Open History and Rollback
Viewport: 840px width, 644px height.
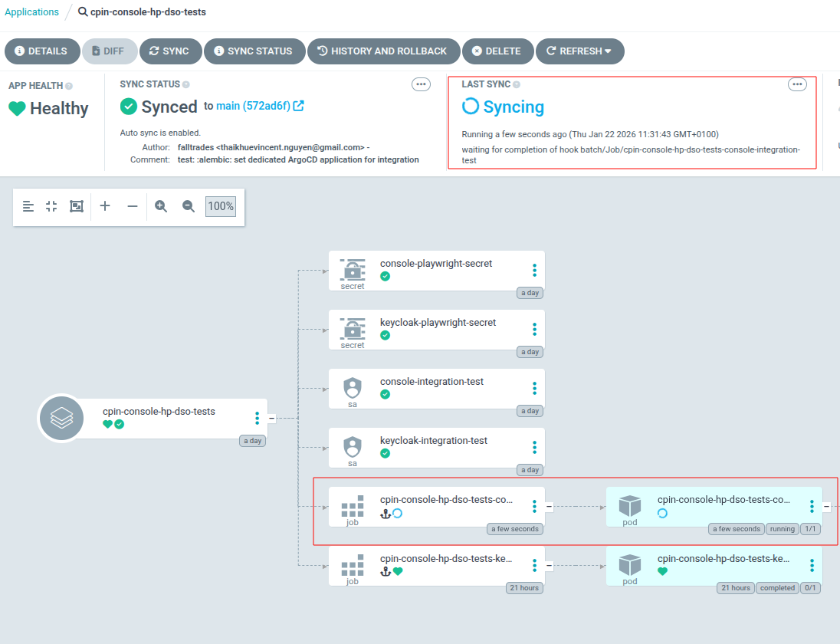coord(382,51)
